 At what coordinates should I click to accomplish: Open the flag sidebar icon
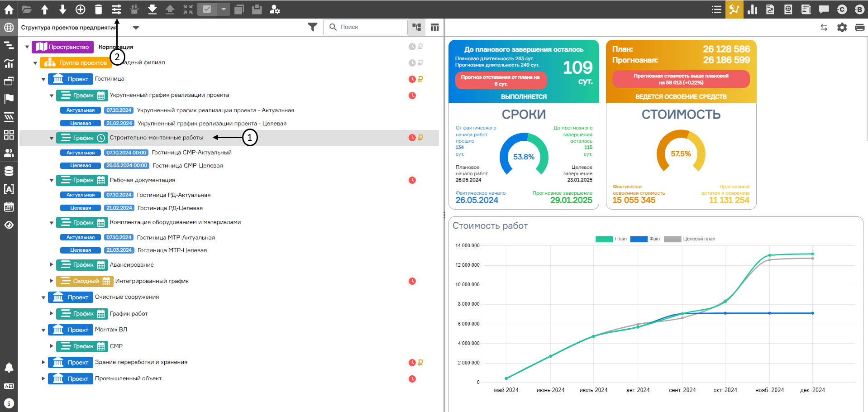(x=9, y=99)
